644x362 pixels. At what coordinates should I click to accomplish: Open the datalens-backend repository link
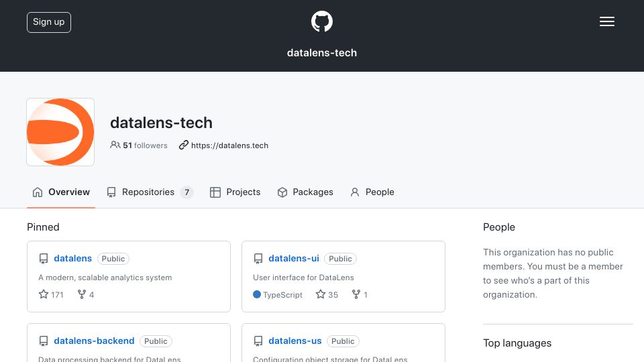pos(94,341)
